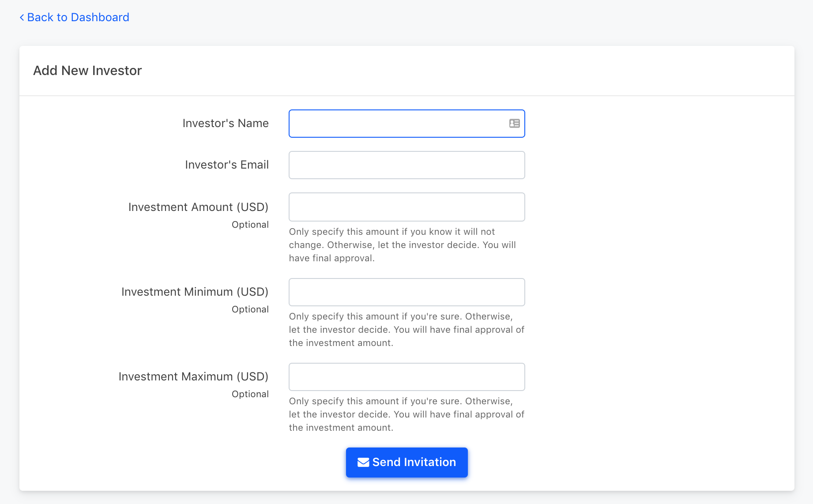
Task: Click the "Investor's Name" label
Action: pos(226,123)
